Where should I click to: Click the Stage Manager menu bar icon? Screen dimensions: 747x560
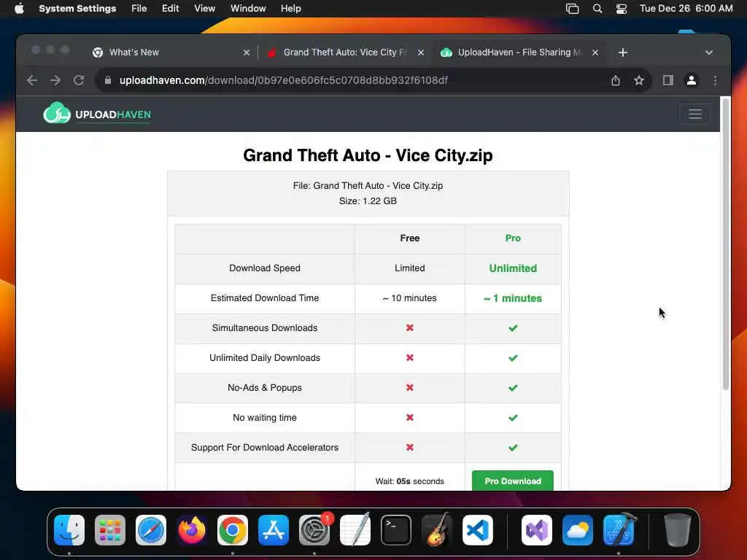tap(572, 9)
